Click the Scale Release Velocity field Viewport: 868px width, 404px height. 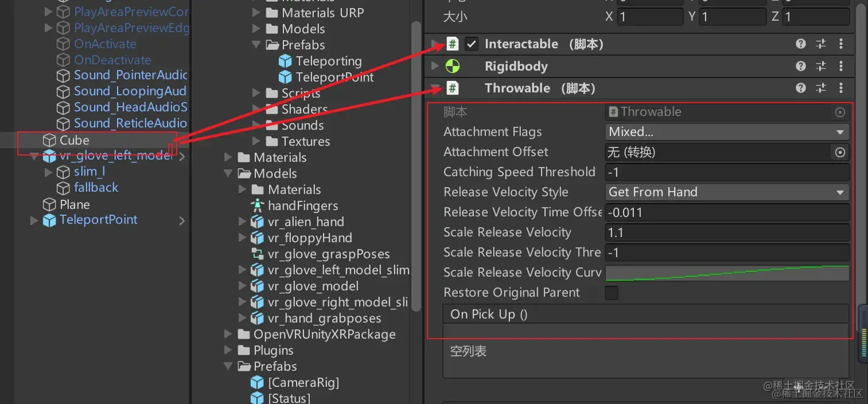click(727, 232)
